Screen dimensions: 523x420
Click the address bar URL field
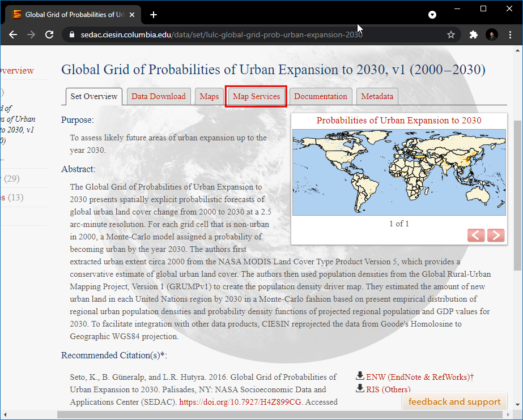point(255,35)
